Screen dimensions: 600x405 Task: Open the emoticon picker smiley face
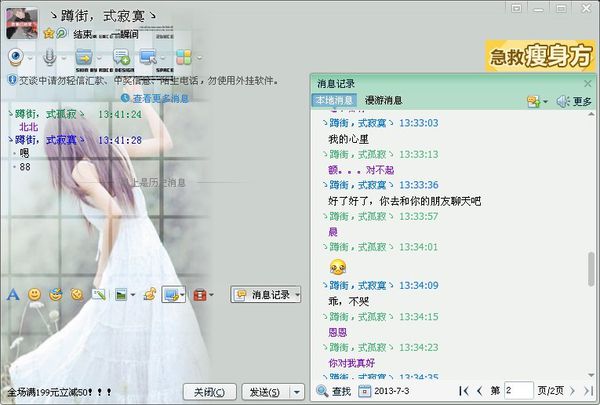35,294
